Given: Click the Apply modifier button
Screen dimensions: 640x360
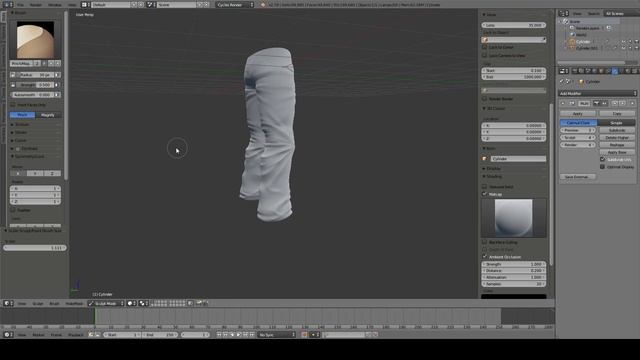Looking at the screenshot, I should [x=578, y=113].
